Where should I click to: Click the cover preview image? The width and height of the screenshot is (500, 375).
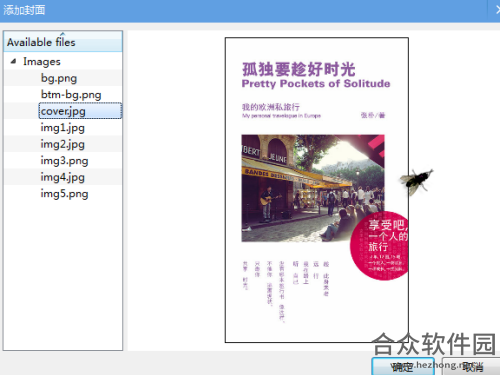click(317, 190)
